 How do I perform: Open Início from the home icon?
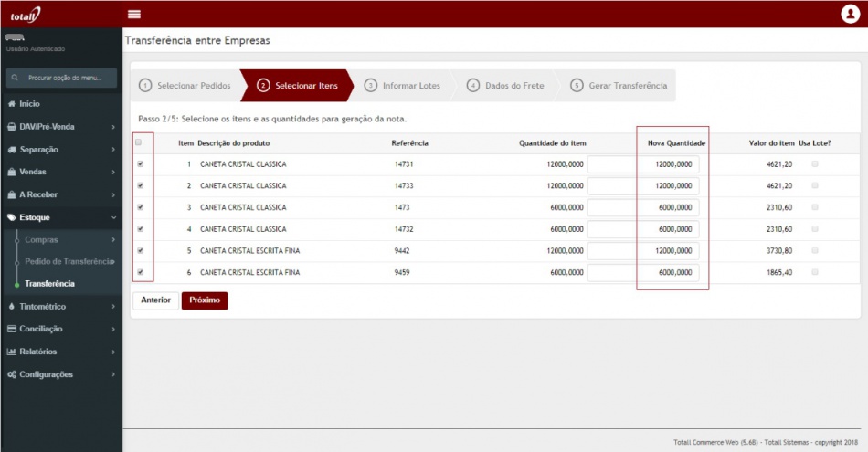point(29,104)
